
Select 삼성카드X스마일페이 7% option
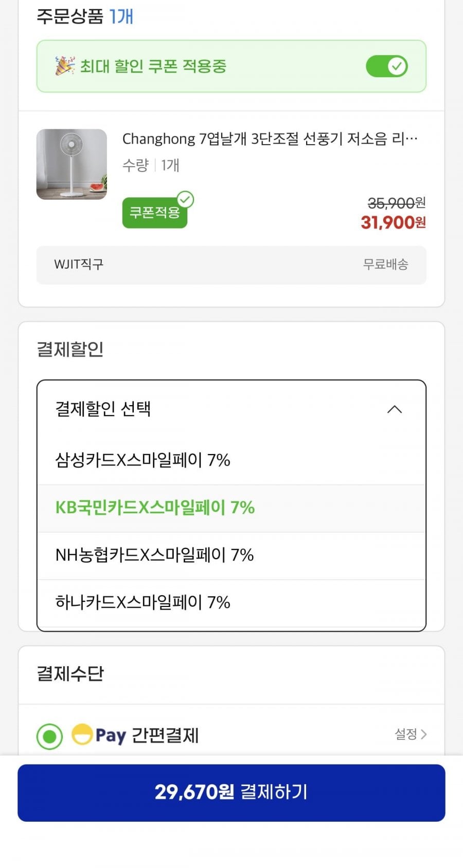(x=143, y=460)
